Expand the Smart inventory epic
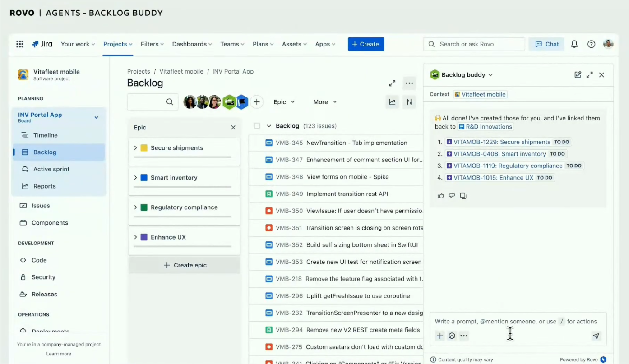The width and height of the screenshot is (629, 364). pos(135,178)
